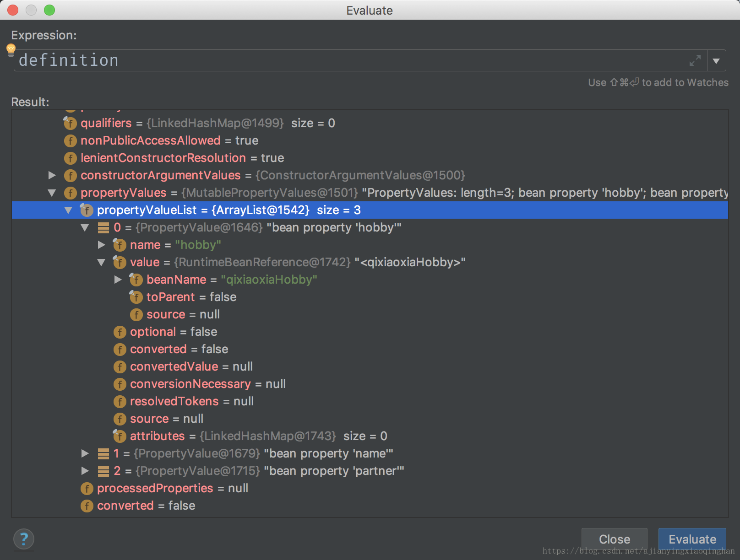Click the field icon beside processedProperties
This screenshot has height=560, width=740.
tap(87, 488)
